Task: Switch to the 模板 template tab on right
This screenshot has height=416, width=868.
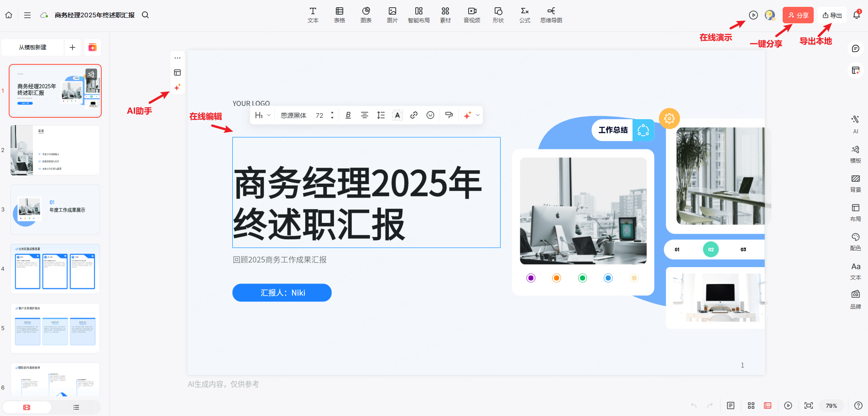Action: pyautogui.click(x=855, y=154)
